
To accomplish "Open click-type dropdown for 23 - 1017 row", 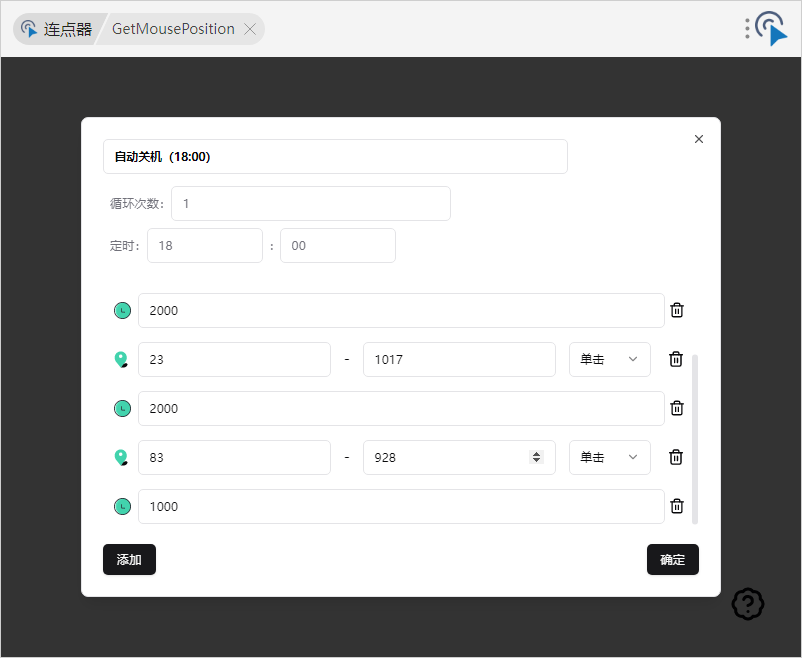I will click(609, 359).
